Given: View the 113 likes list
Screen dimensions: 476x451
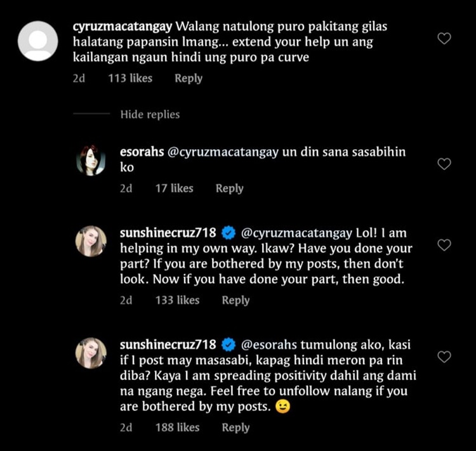Looking at the screenshot, I should (x=130, y=79).
